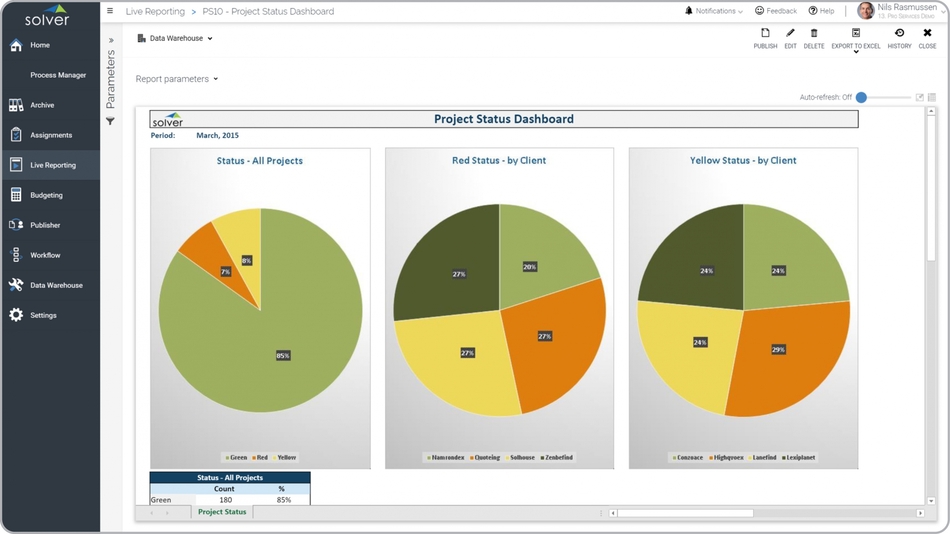
Task: Select the Project Status sheet tab
Action: [222, 512]
